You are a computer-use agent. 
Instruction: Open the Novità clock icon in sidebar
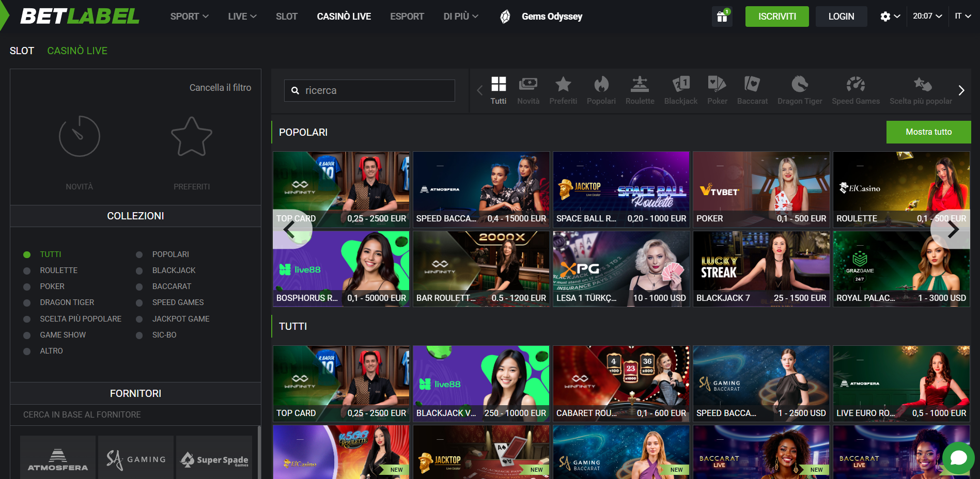click(79, 137)
